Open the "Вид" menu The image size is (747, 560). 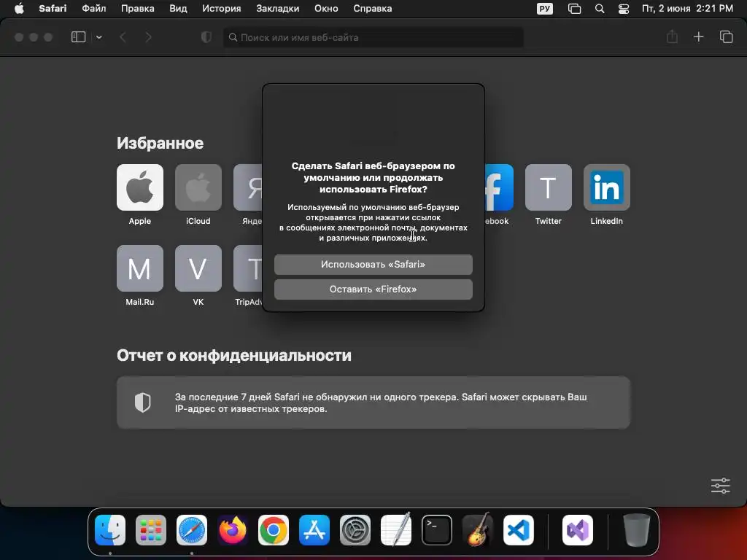[178, 9]
